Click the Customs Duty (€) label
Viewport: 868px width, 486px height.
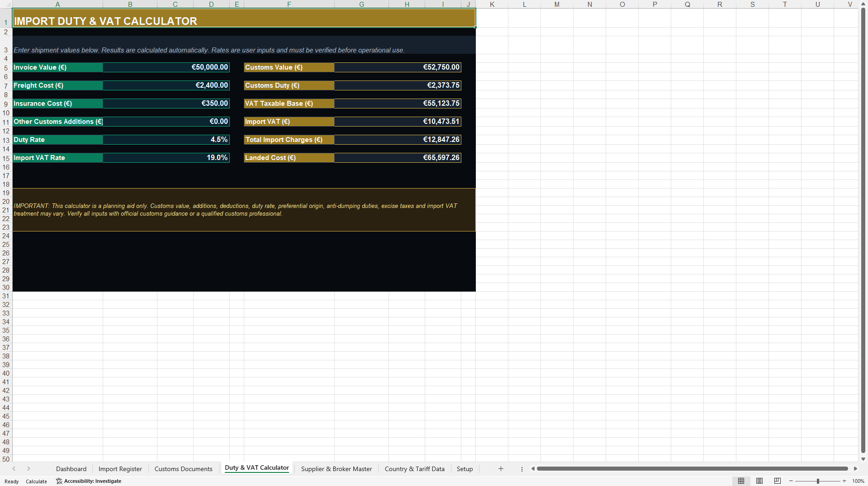[x=289, y=85]
